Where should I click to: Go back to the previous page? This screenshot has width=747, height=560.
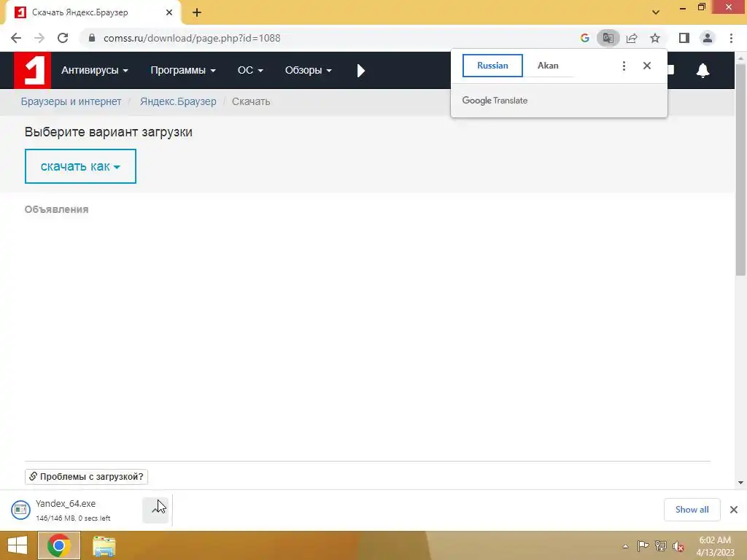tap(16, 38)
